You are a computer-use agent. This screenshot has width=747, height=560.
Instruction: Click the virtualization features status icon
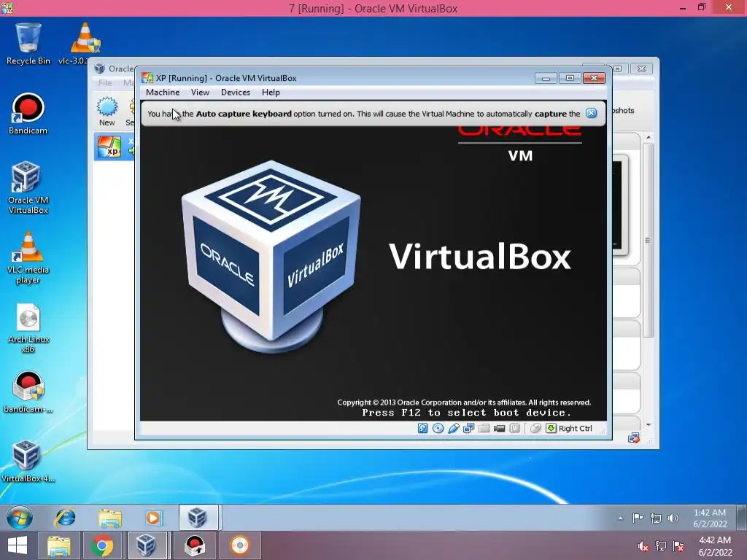point(514,428)
